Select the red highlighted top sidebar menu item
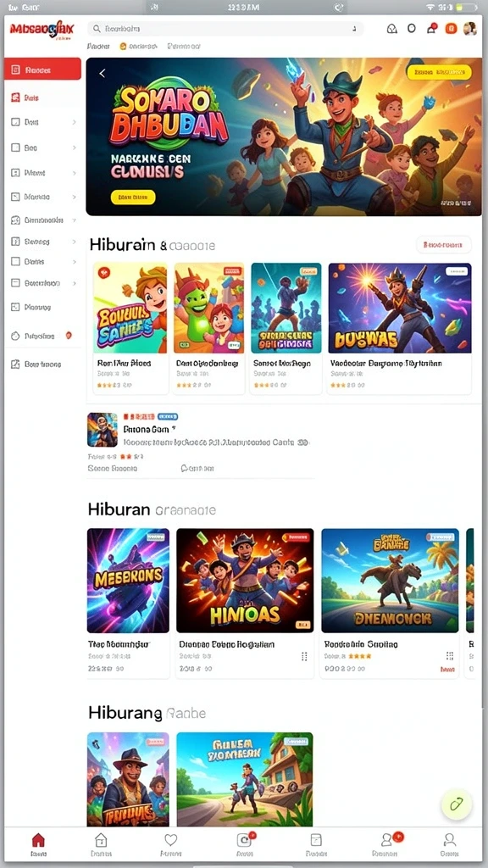This screenshot has height=868, width=488. (x=42, y=70)
